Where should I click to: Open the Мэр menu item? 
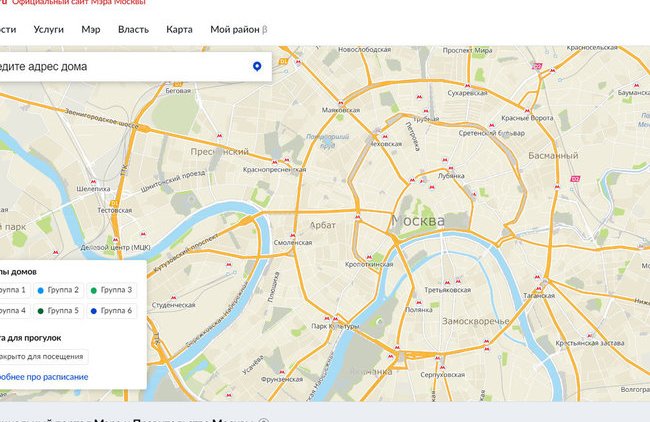[x=91, y=29]
